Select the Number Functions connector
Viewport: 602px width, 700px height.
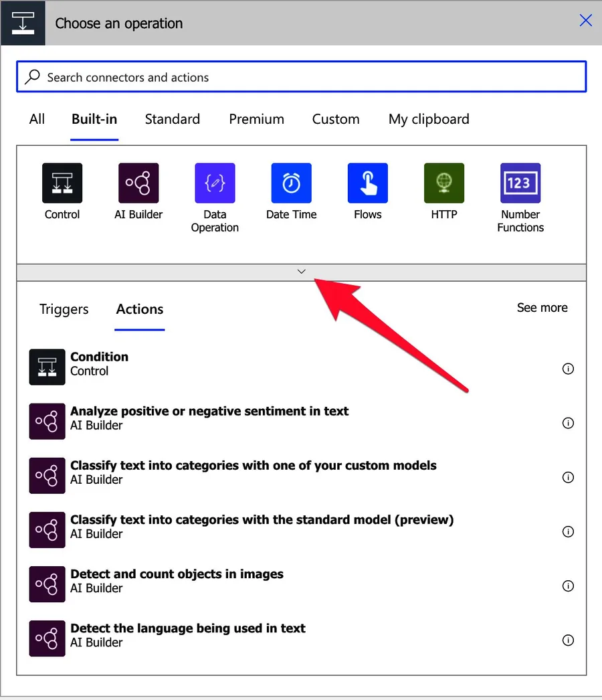tap(520, 183)
